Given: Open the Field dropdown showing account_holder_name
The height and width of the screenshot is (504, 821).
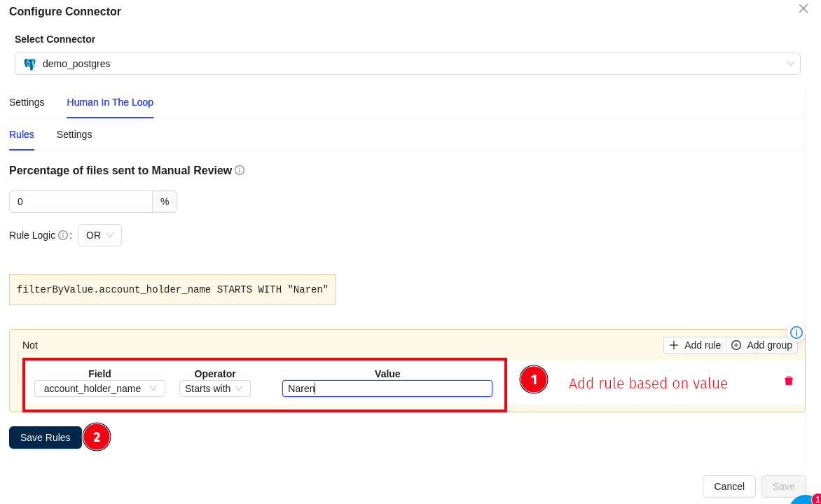Looking at the screenshot, I should pos(99,388).
